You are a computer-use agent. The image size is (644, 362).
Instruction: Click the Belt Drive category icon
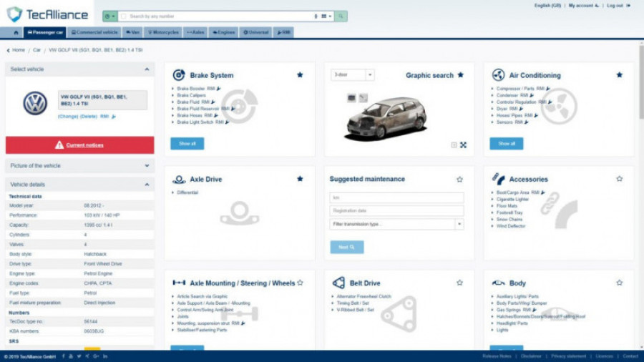pos(338,283)
